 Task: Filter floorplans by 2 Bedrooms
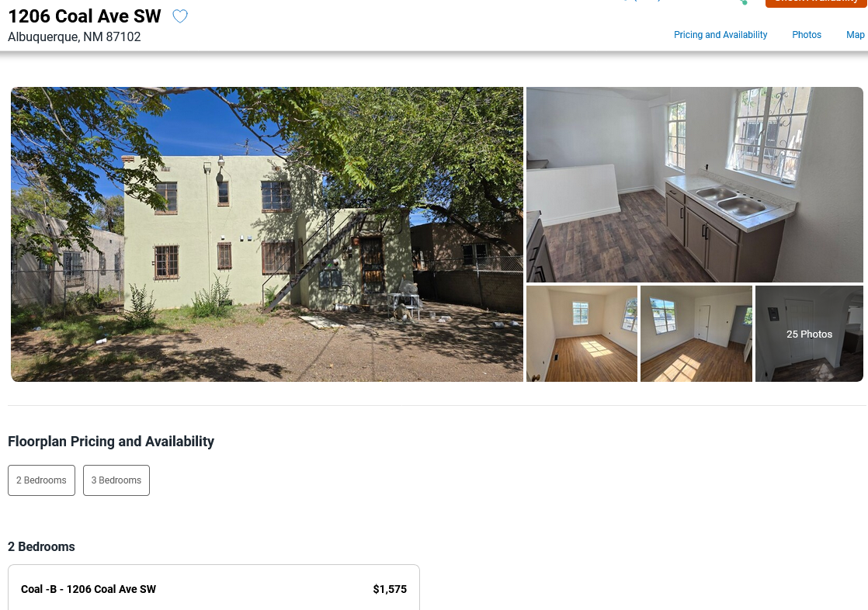point(41,480)
